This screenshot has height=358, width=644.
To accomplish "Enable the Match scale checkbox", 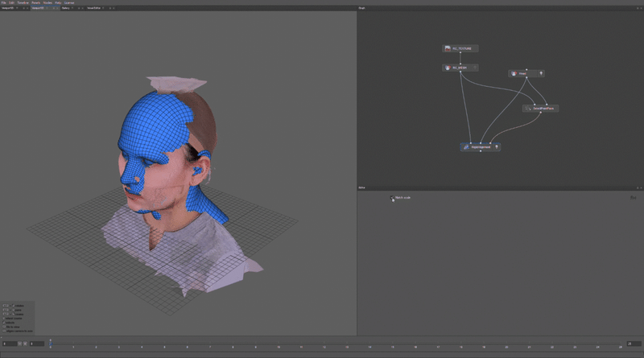I will pyautogui.click(x=392, y=197).
